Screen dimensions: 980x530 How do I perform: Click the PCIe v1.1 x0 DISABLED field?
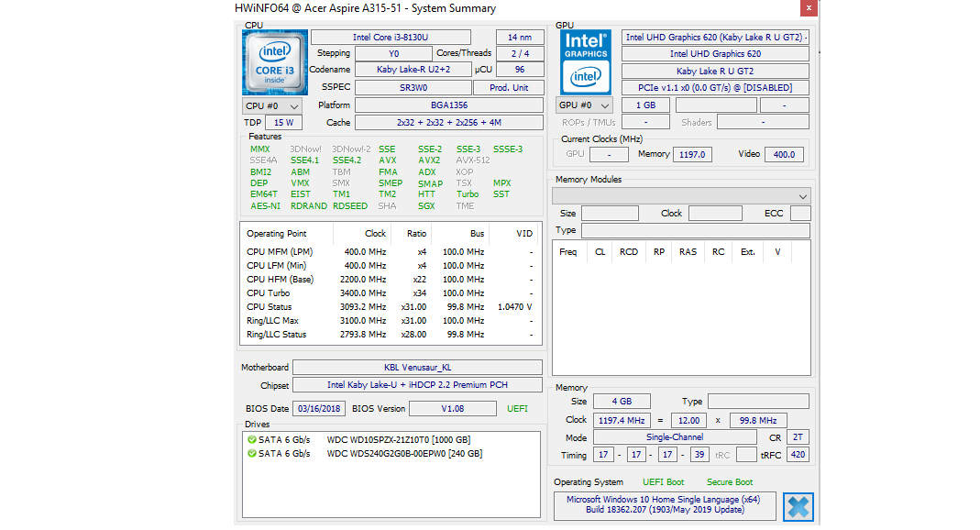point(716,87)
